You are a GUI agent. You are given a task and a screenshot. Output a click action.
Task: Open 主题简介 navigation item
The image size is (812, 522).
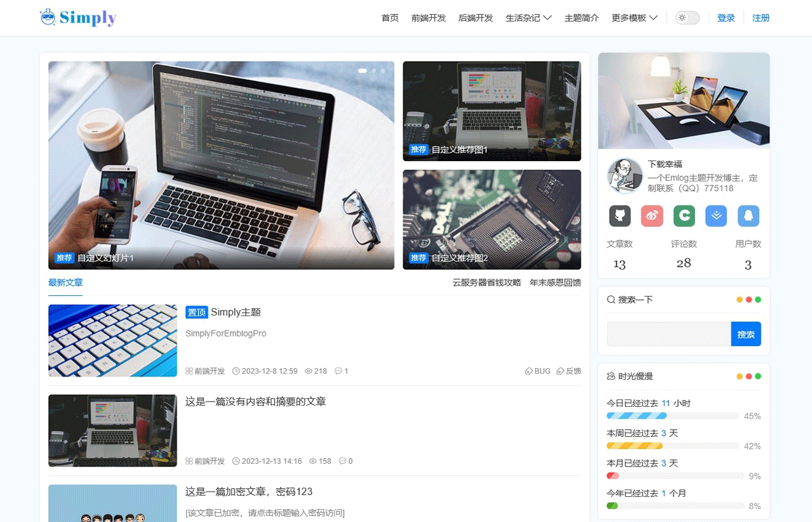[x=582, y=18]
